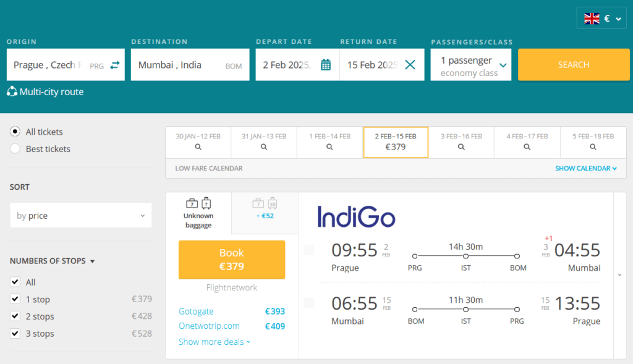This screenshot has width=633, height=364.
Task: Clear the return date with the X icon
Action: 410,64
